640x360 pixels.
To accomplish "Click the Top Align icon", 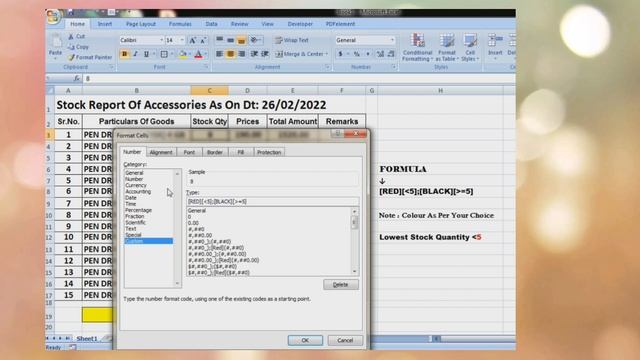I will tap(220, 40).
